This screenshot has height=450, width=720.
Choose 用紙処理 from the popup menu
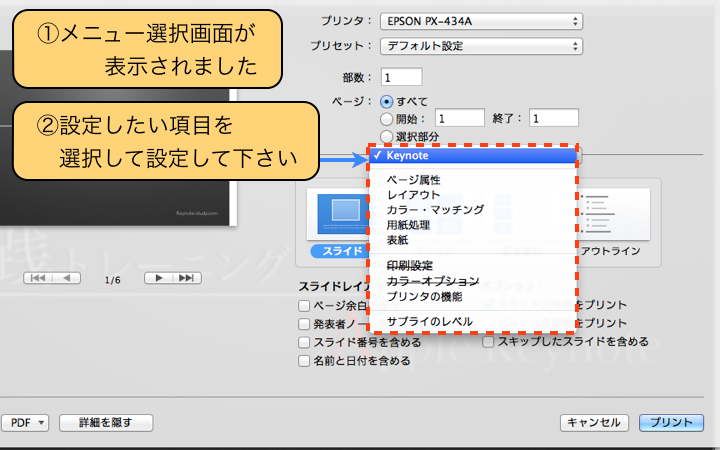point(408,225)
